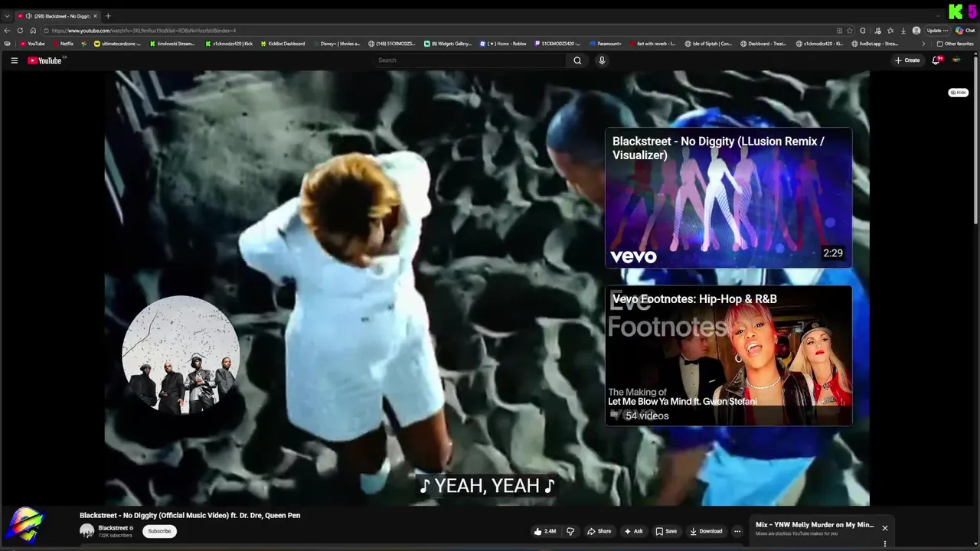Click Blackstreet circular channel watermark on video
This screenshot has width=980, height=551.
coord(181,355)
